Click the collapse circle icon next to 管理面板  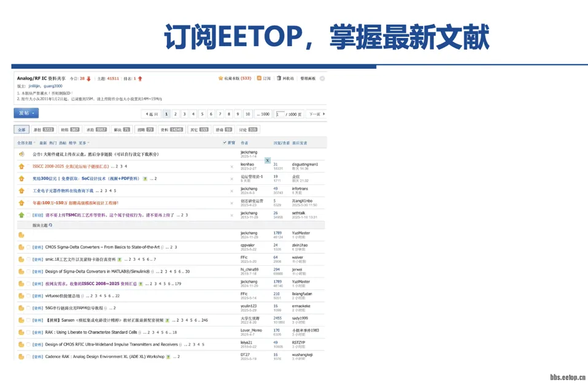coord(322,79)
